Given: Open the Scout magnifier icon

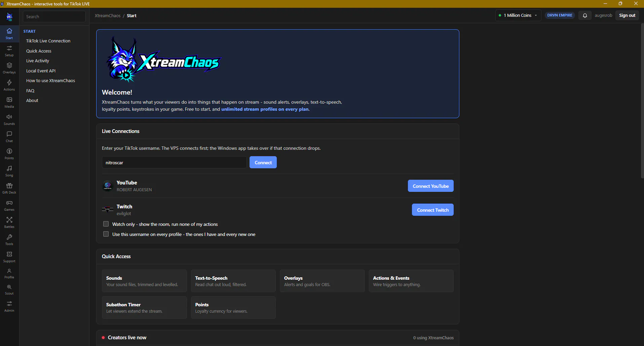Looking at the screenshot, I should (x=9, y=289).
